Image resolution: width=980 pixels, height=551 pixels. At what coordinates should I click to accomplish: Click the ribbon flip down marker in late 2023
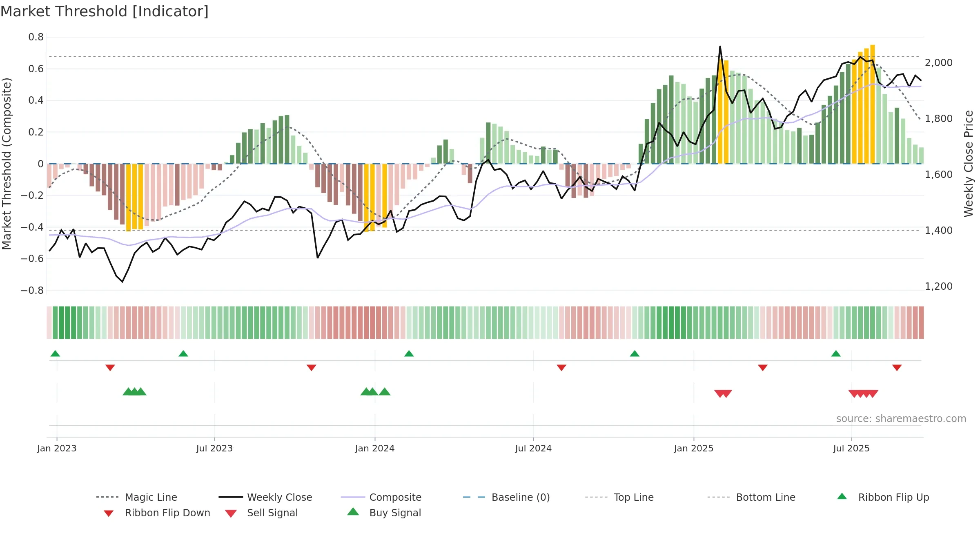coord(312,368)
